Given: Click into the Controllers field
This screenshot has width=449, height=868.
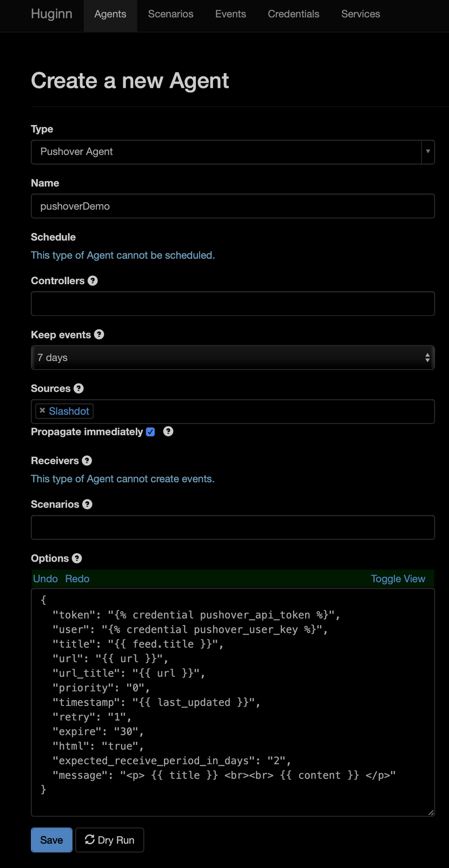Looking at the screenshot, I should coord(233,303).
